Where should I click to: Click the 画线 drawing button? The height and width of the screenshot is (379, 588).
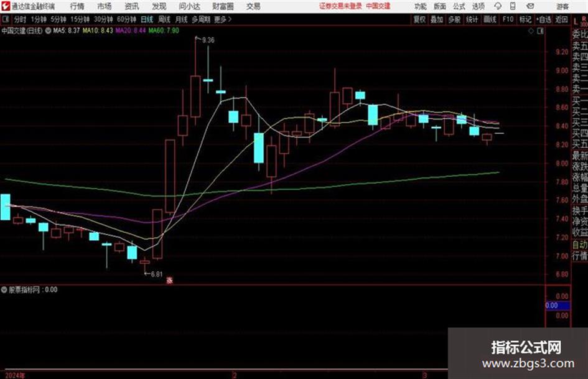click(x=490, y=19)
